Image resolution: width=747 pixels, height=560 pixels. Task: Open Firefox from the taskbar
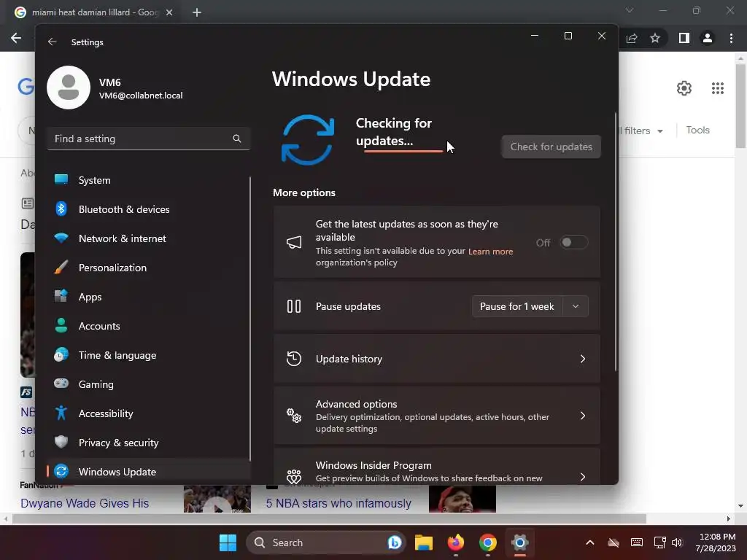456,542
